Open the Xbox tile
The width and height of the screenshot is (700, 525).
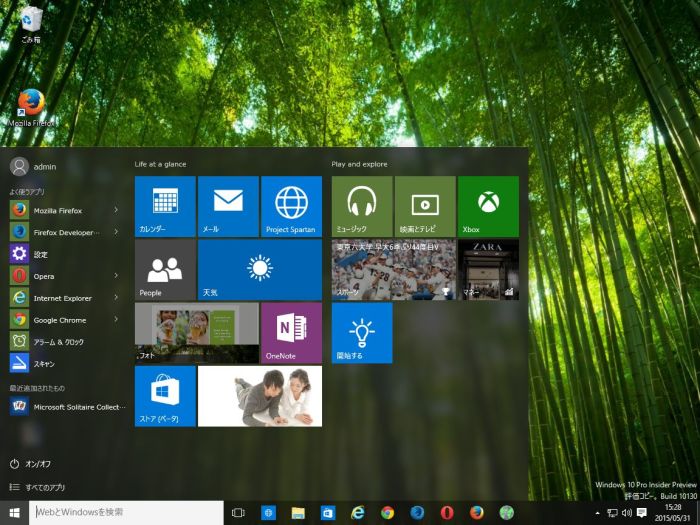488,206
